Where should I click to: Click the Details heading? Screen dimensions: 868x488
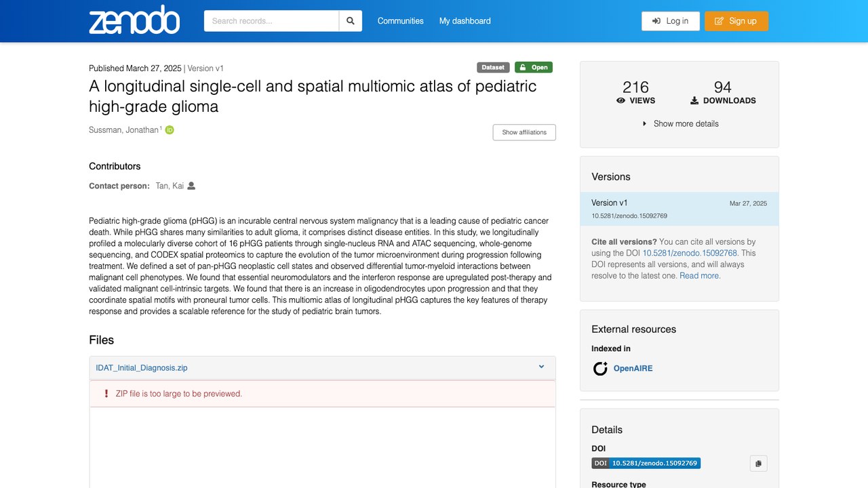pos(607,430)
